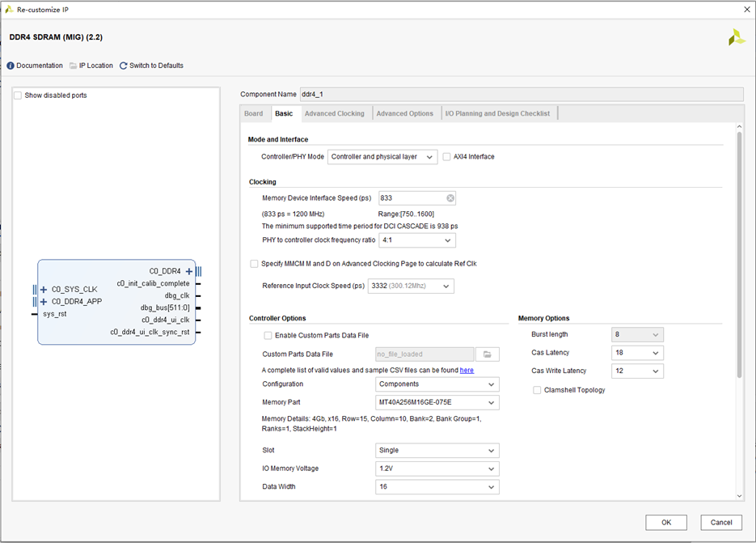Click the IP Location label
This screenshot has height=543, width=756.
coord(96,66)
